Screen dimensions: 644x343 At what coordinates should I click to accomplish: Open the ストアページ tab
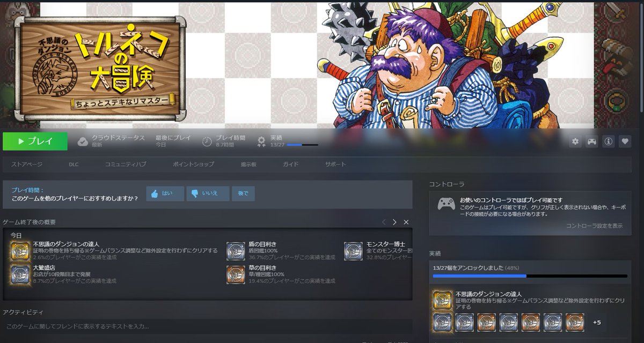pyautogui.click(x=27, y=164)
